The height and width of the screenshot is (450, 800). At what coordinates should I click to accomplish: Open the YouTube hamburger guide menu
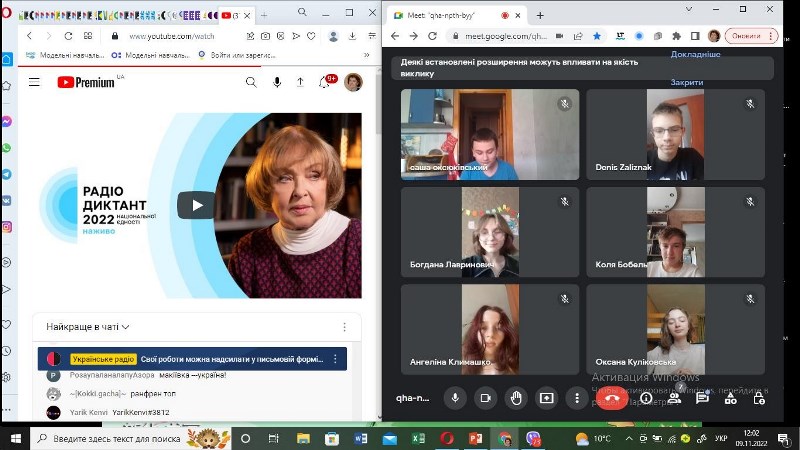pos(34,82)
